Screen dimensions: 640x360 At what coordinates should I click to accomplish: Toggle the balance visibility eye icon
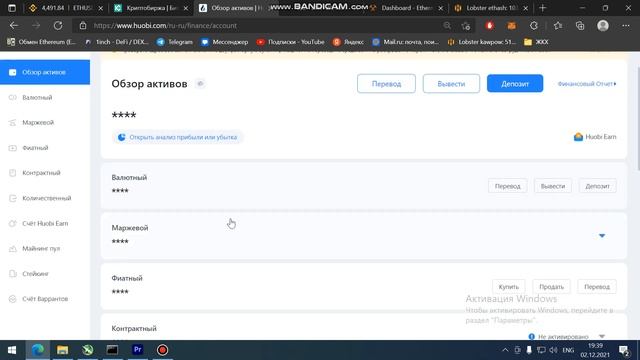click(200, 84)
